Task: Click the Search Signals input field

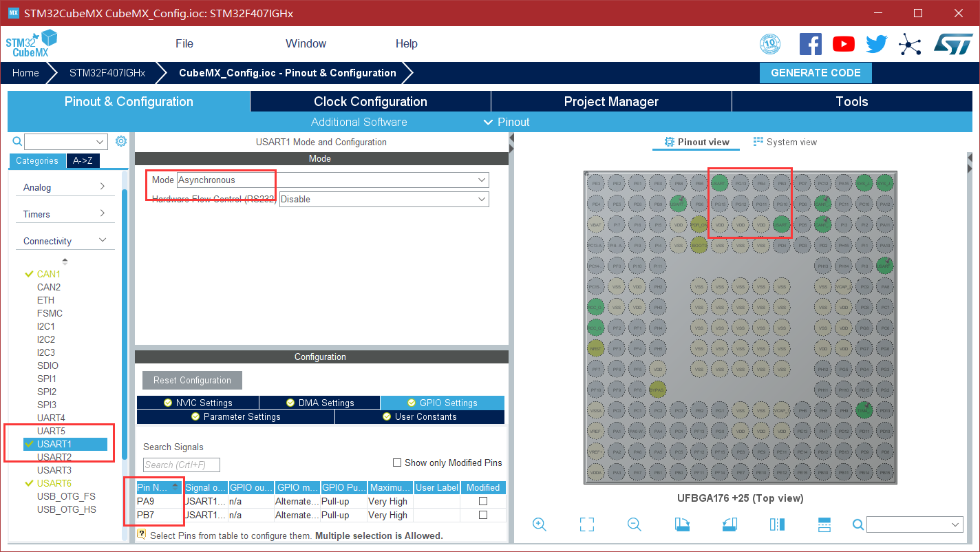Action: click(182, 465)
